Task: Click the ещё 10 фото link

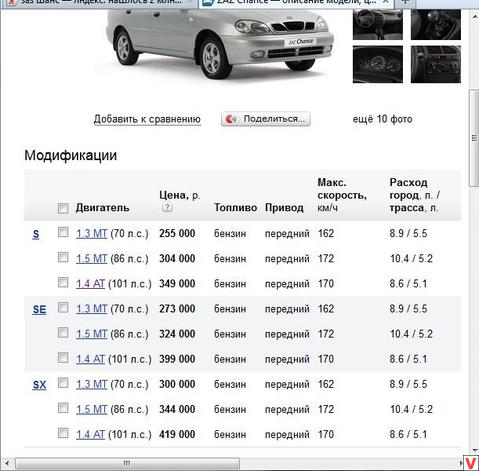Action: tap(382, 119)
